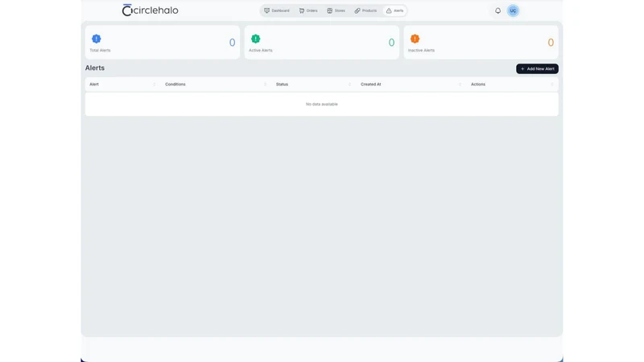Open the Dashboard tab
The width and height of the screenshot is (644, 362).
[277, 10]
